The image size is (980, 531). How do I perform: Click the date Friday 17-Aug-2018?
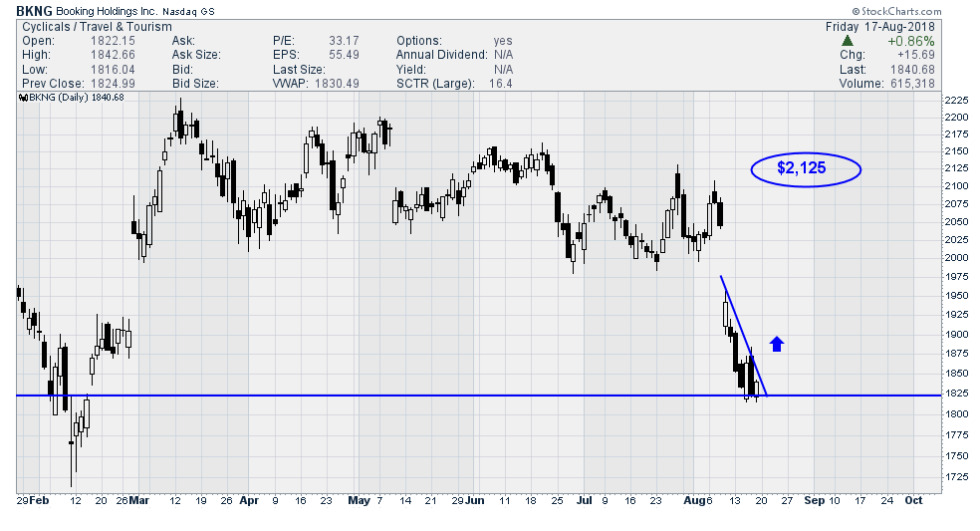click(880, 27)
